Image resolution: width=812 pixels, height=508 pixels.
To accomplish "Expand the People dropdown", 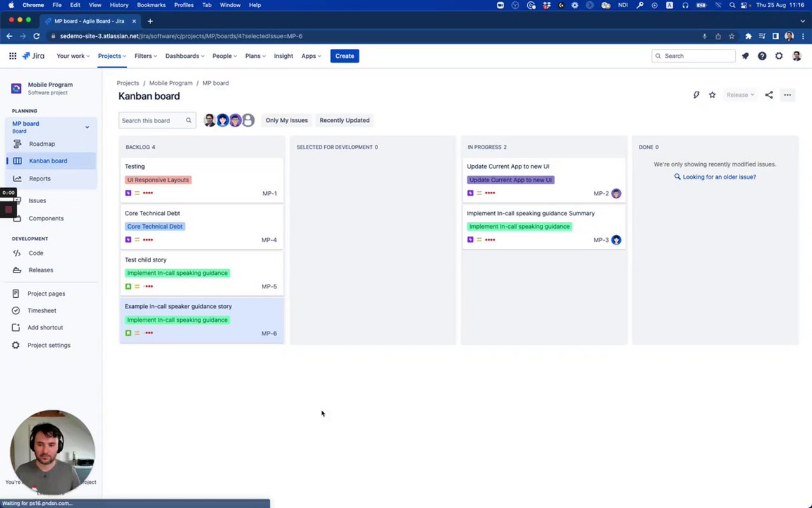I will tap(225, 56).
